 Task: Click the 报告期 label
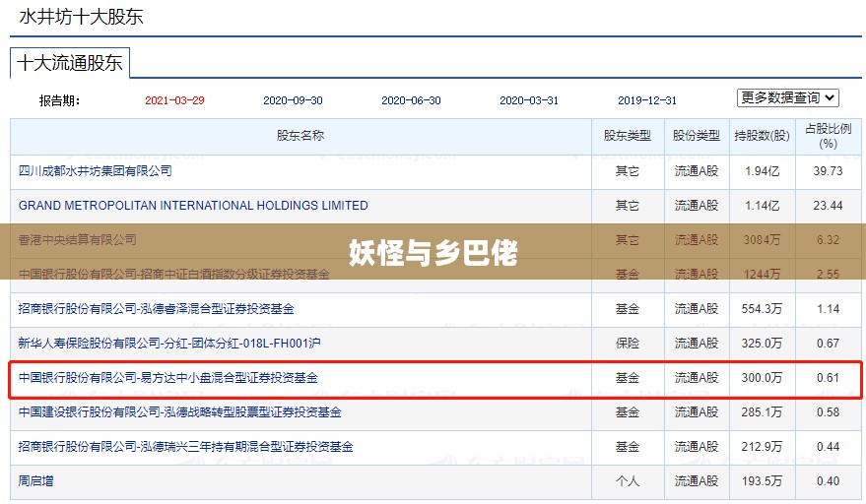(x=59, y=100)
